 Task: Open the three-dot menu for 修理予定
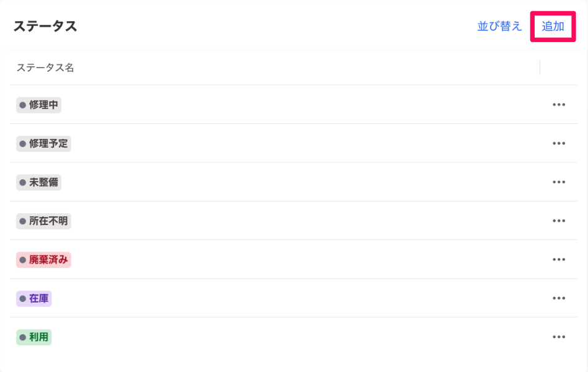[x=559, y=143]
